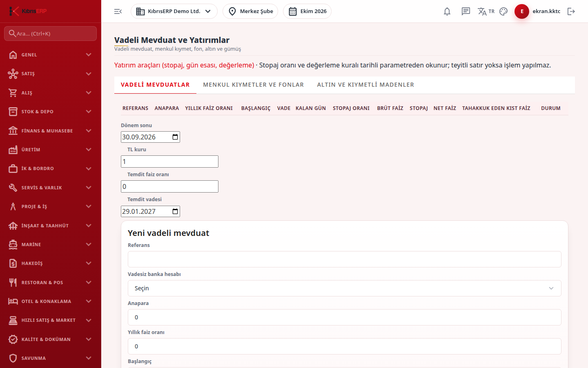
Task: Expand the Stok & Depo sidebar section
Action: [51, 112]
